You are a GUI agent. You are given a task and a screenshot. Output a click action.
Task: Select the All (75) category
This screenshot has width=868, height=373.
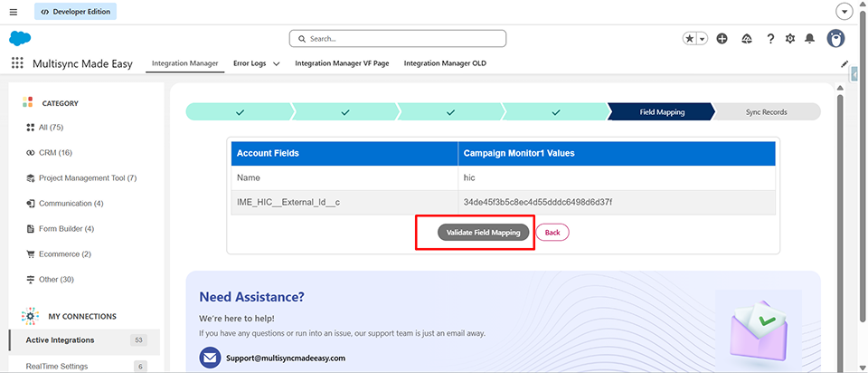(x=51, y=128)
